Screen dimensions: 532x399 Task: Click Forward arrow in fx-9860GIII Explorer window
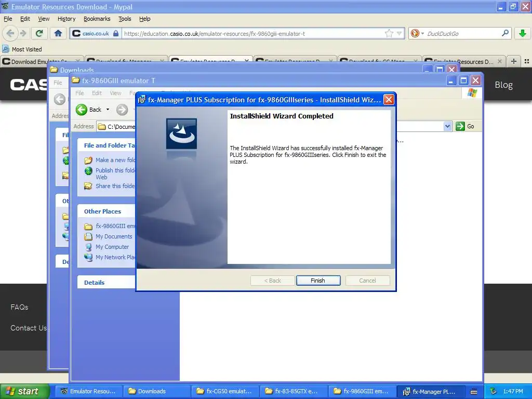pyautogui.click(x=122, y=110)
